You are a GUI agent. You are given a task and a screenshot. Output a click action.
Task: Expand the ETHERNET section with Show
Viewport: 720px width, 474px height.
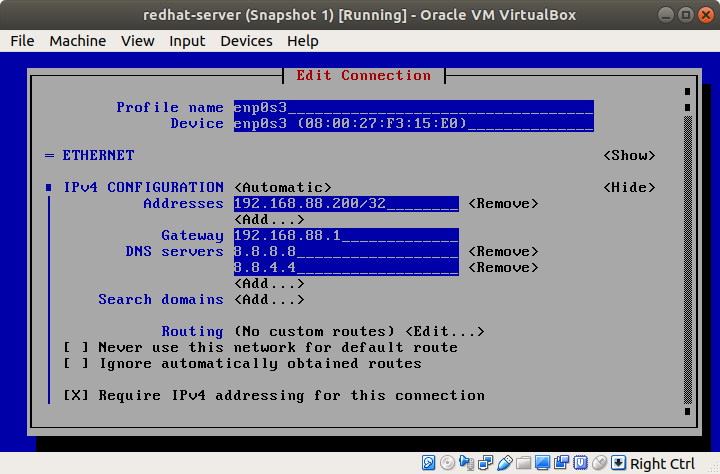629,155
